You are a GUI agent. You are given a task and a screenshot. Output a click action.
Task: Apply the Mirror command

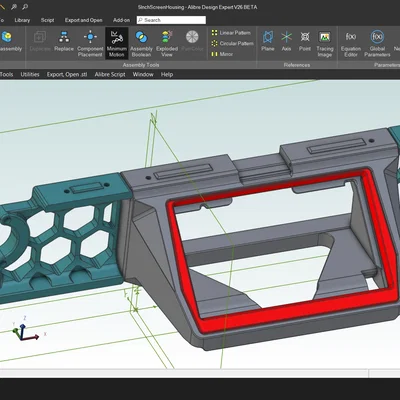[x=222, y=54]
